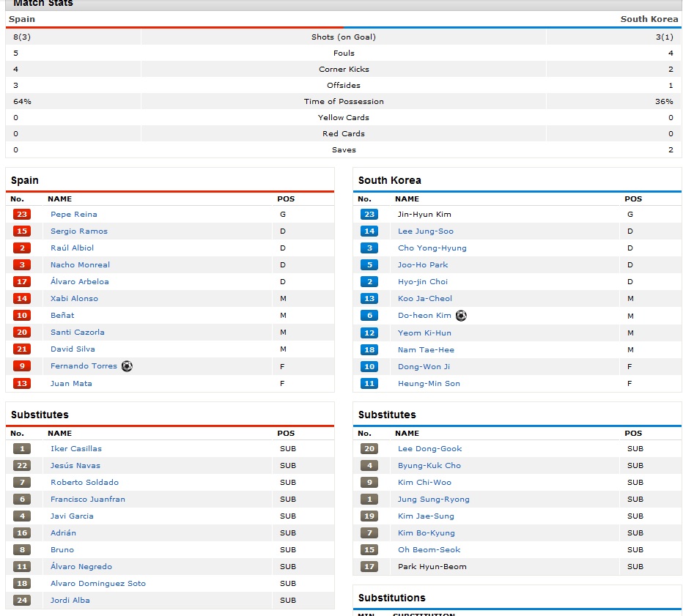Click the South Korea lineup heading
The width and height of the screenshot is (683, 616).
pos(390,180)
